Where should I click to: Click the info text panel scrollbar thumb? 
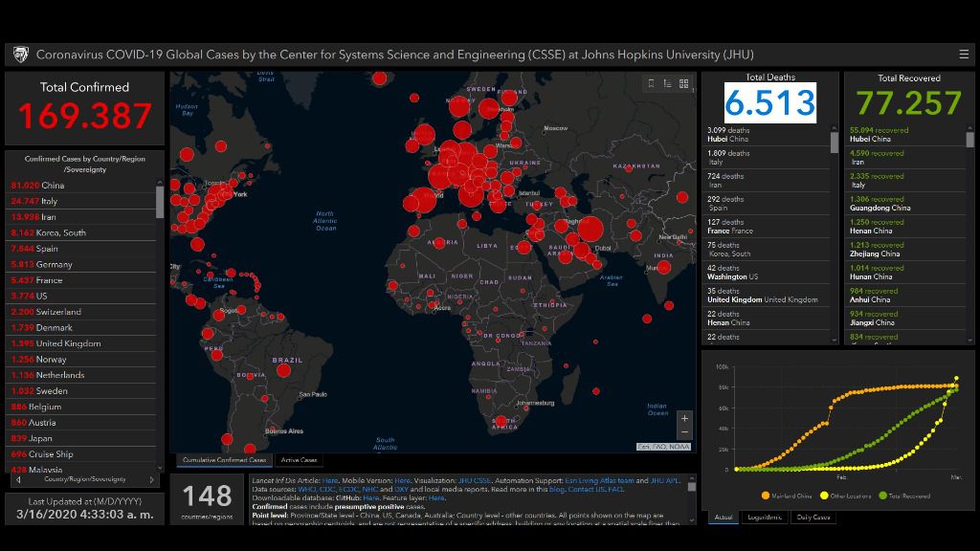691,487
